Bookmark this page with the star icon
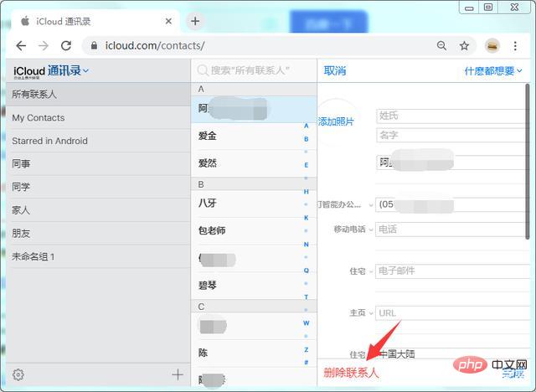Viewport: 536px width, 392px height. pos(464,45)
